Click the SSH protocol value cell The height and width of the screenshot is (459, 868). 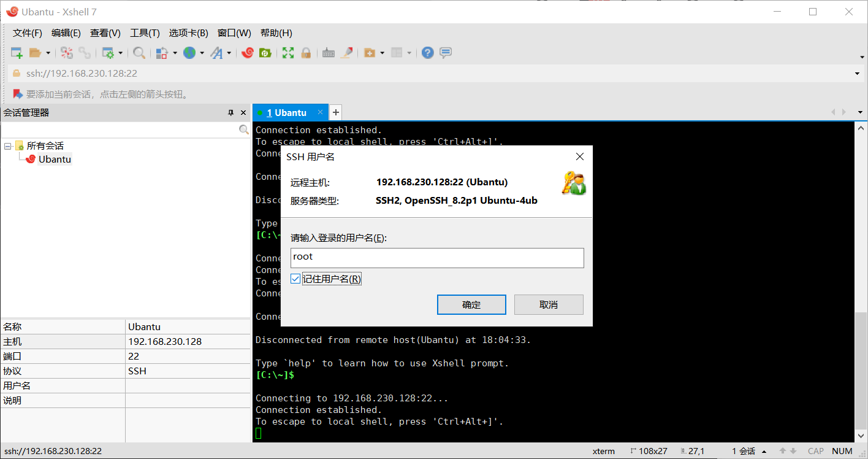pyautogui.click(x=188, y=371)
